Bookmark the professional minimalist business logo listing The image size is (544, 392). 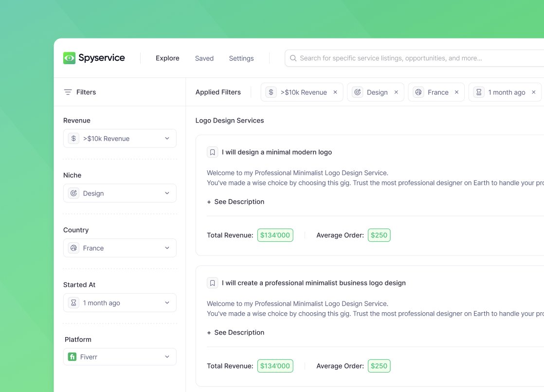coord(212,283)
